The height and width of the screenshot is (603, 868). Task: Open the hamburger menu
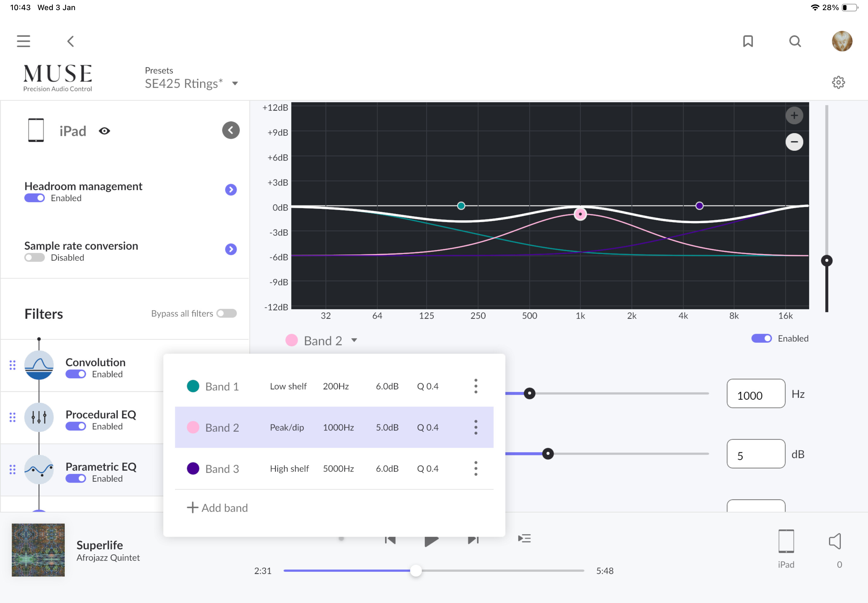coord(23,41)
